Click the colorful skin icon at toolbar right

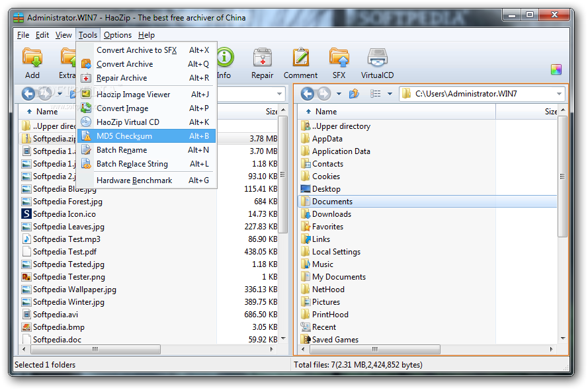556,69
